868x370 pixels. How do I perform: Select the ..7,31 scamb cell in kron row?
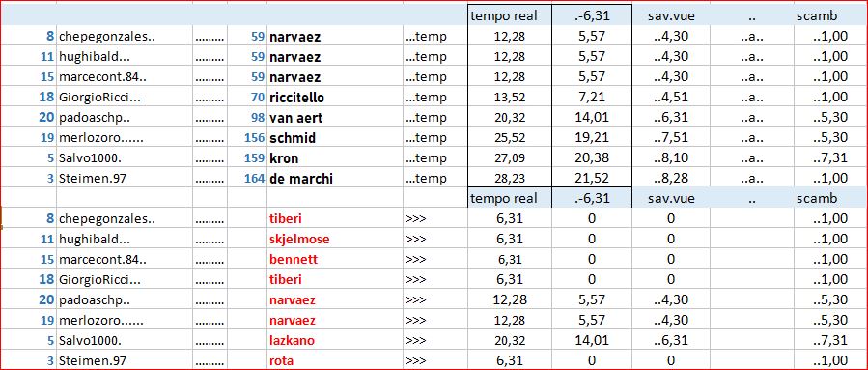point(829,158)
